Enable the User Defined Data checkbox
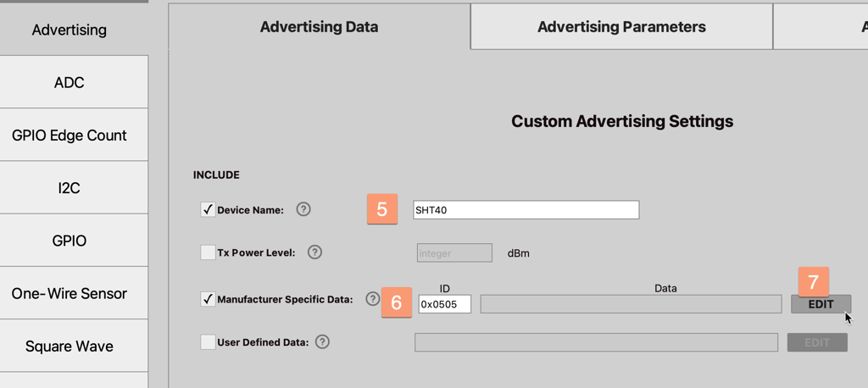Image resolution: width=868 pixels, height=388 pixels. [208, 342]
